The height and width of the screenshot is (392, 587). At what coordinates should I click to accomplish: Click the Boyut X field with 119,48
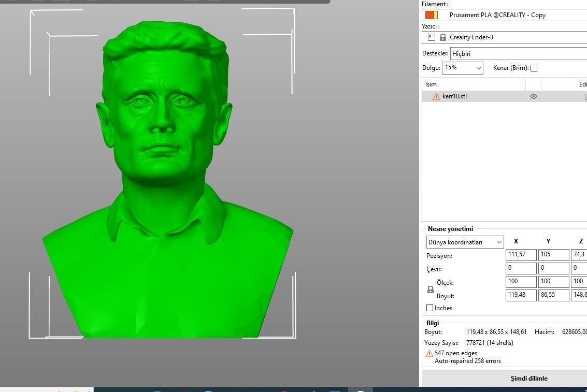click(521, 295)
